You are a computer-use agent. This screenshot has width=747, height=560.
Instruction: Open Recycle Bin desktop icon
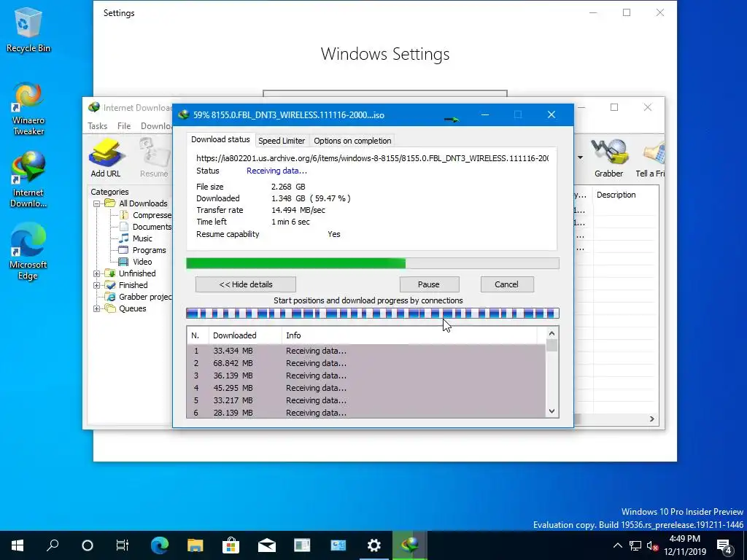tap(28, 30)
